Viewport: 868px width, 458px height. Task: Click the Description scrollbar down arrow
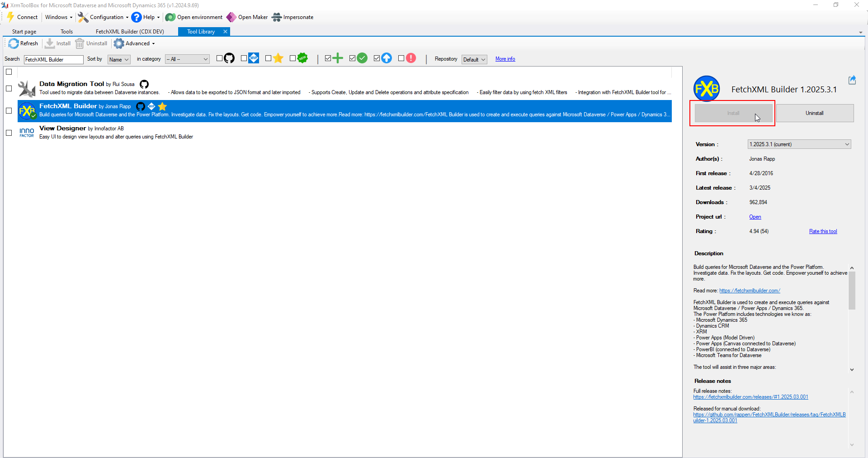click(x=852, y=370)
